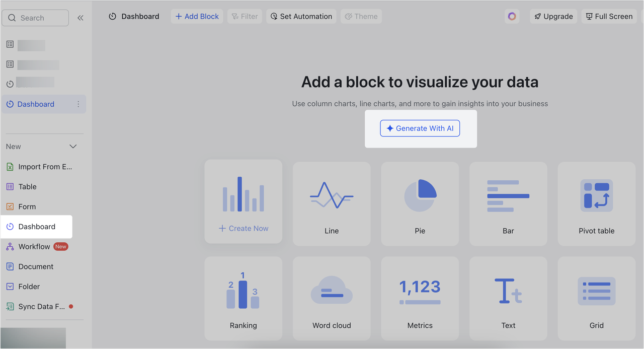Insert the Pivot table block
The image size is (644, 349).
tap(596, 203)
